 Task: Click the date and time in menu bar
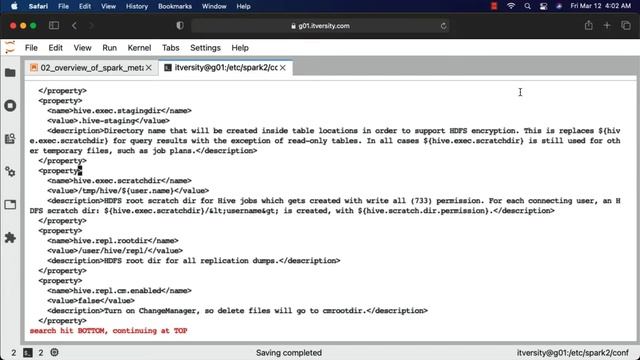coord(600,6)
